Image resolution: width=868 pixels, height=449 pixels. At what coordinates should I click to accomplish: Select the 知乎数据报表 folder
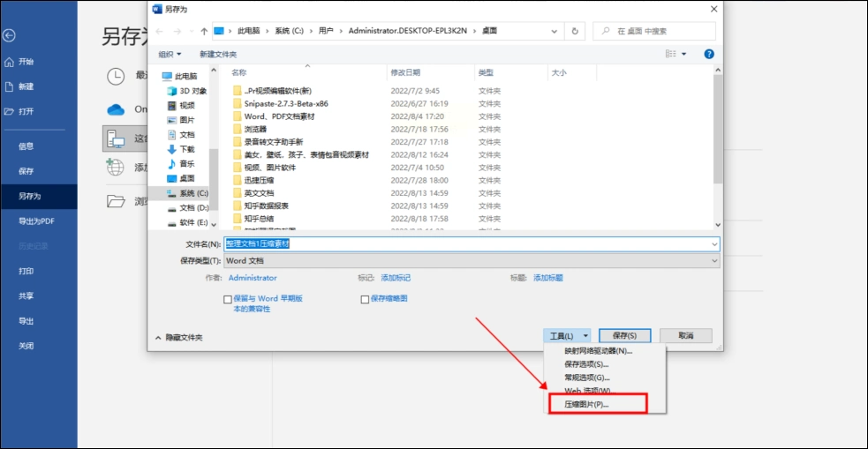(260, 206)
